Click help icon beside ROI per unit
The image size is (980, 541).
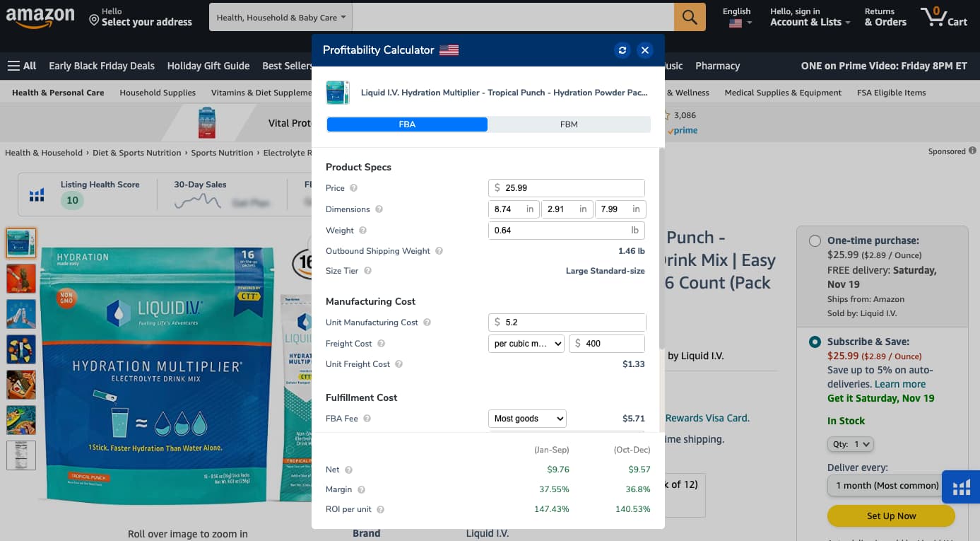coord(381,509)
